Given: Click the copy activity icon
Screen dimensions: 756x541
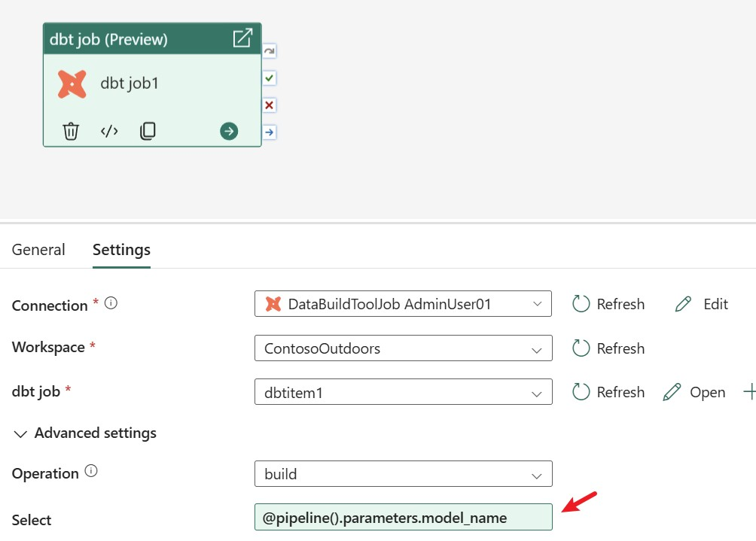Looking at the screenshot, I should [148, 131].
